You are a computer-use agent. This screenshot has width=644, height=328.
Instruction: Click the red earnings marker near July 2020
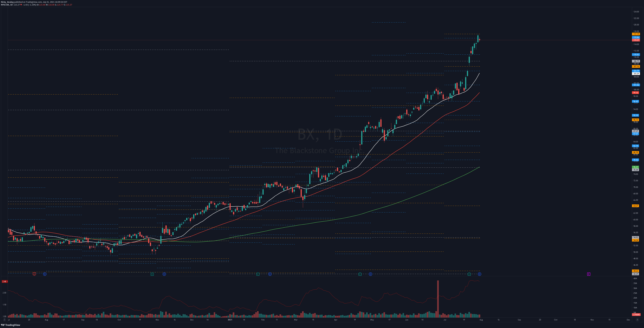(34, 274)
